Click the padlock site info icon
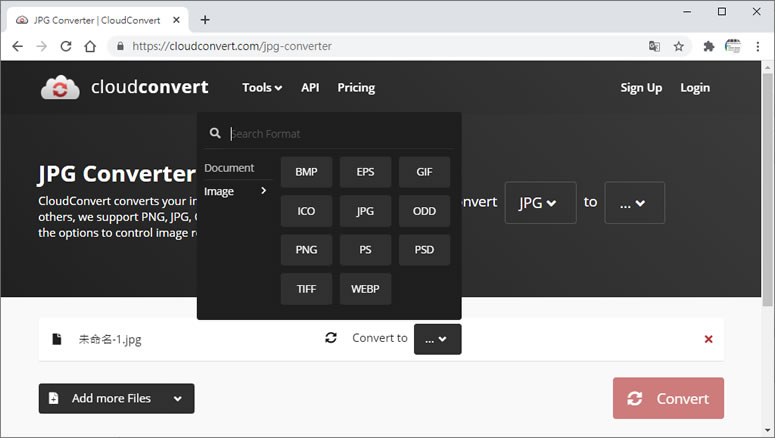775x438 pixels. pos(120,46)
